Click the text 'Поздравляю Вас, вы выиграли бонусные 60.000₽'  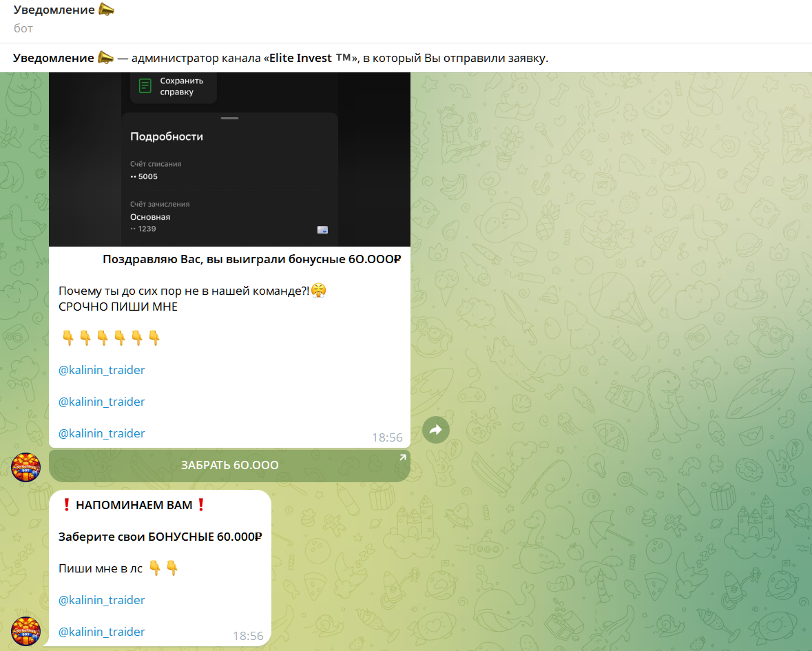(x=251, y=259)
